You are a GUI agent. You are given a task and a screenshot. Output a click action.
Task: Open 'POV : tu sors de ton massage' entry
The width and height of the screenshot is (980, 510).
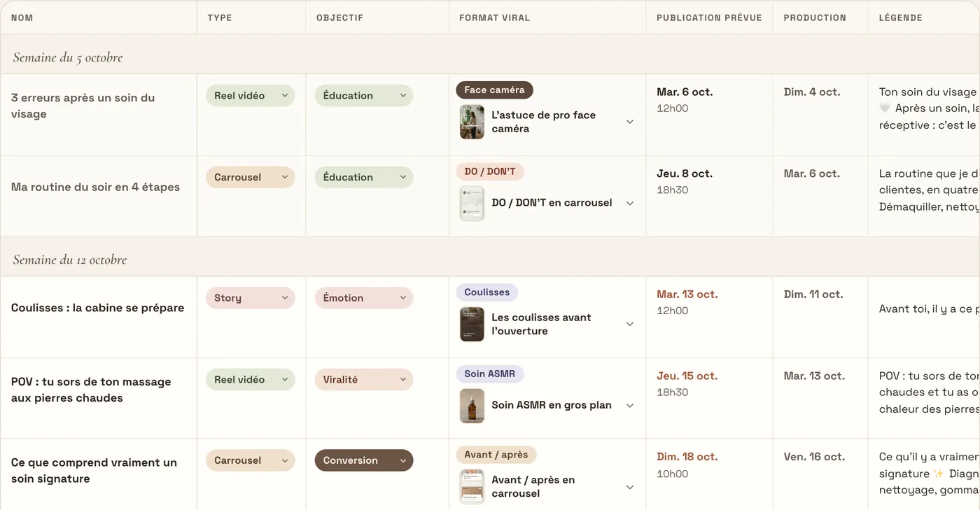91,390
